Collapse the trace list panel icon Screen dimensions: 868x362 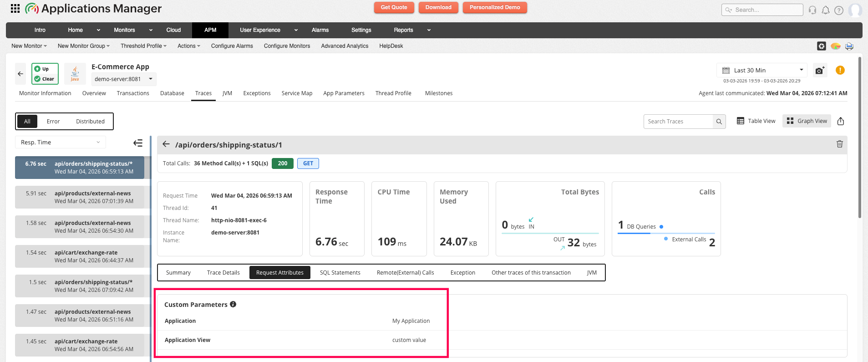click(138, 143)
